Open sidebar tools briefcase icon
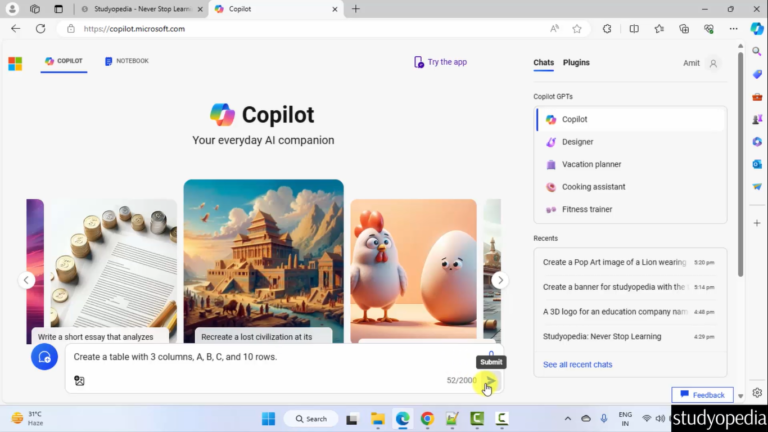 [x=757, y=97]
